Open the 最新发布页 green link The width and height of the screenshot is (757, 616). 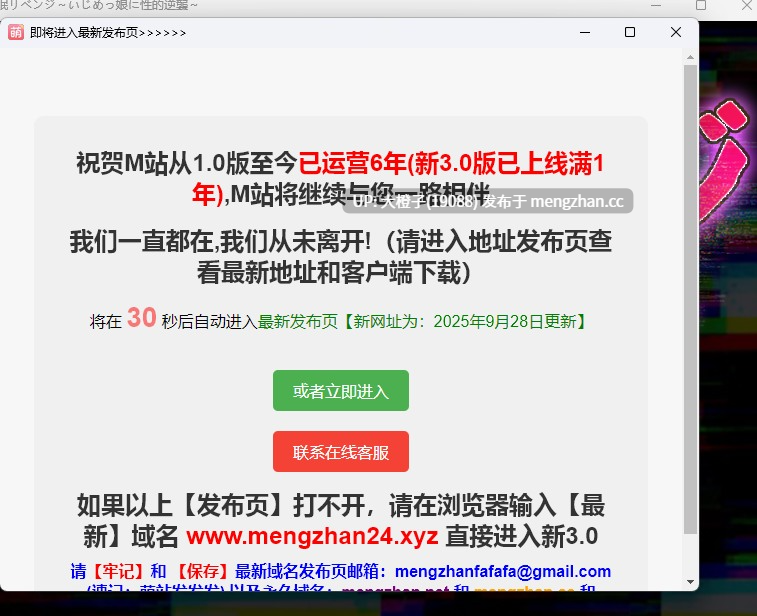tap(298, 322)
